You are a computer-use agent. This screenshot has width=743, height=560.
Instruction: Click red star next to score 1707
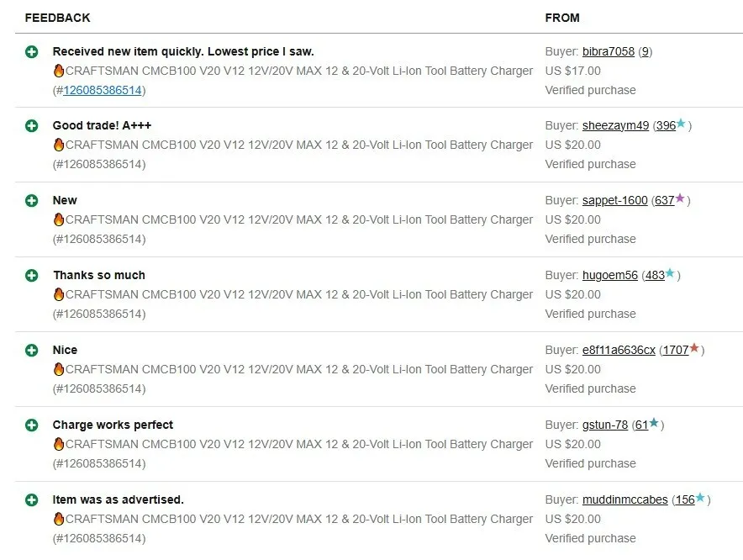click(x=694, y=349)
